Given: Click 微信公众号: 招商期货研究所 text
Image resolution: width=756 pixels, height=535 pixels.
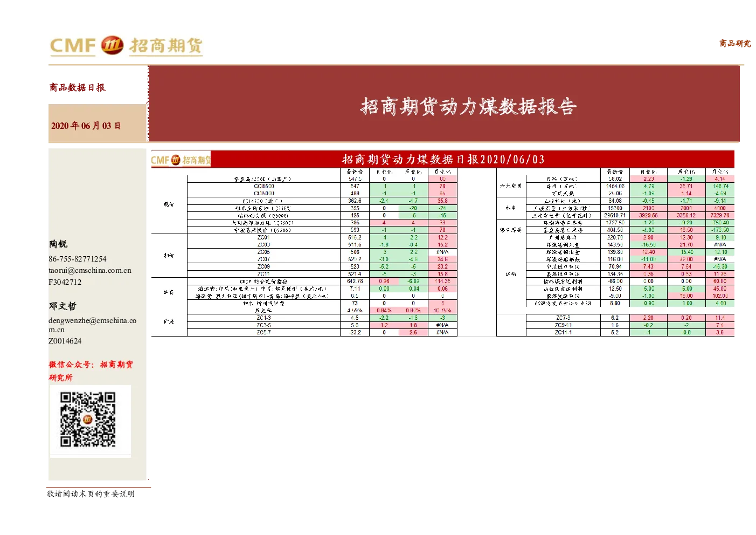Looking at the screenshot, I should 91,371.
